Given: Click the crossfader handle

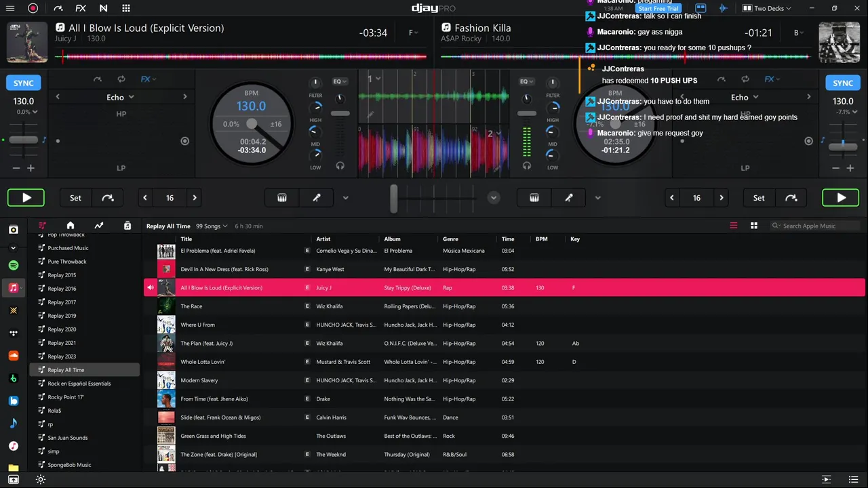Looking at the screenshot, I should click(393, 198).
